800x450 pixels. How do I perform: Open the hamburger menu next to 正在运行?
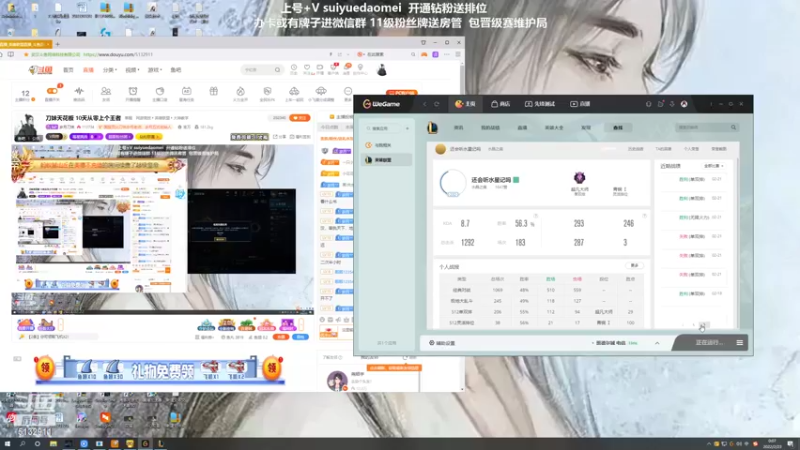pyautogui.click(x=739, y=343)
